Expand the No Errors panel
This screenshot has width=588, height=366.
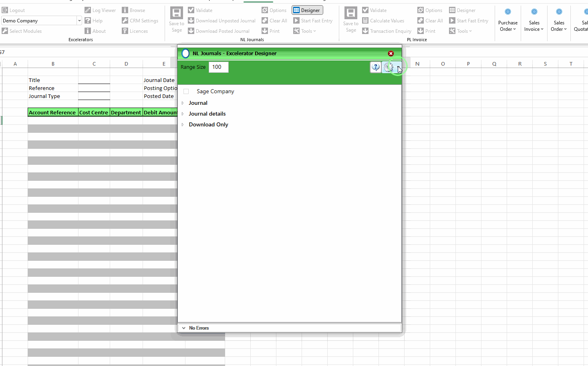(x=184, y=328)
